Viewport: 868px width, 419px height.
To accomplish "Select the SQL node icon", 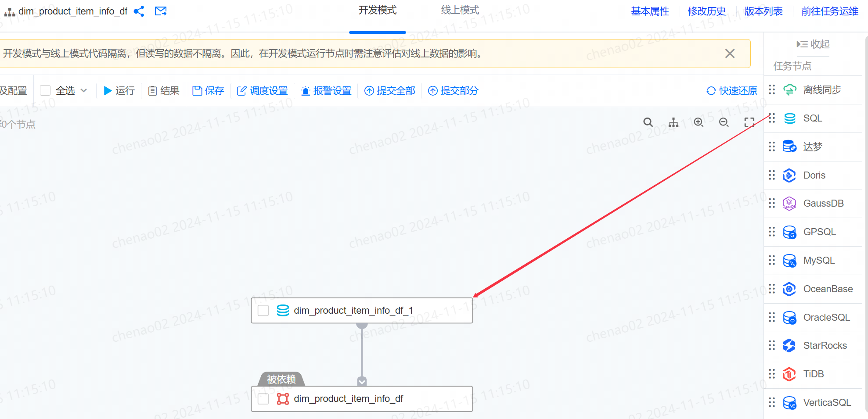I will 789,118.
